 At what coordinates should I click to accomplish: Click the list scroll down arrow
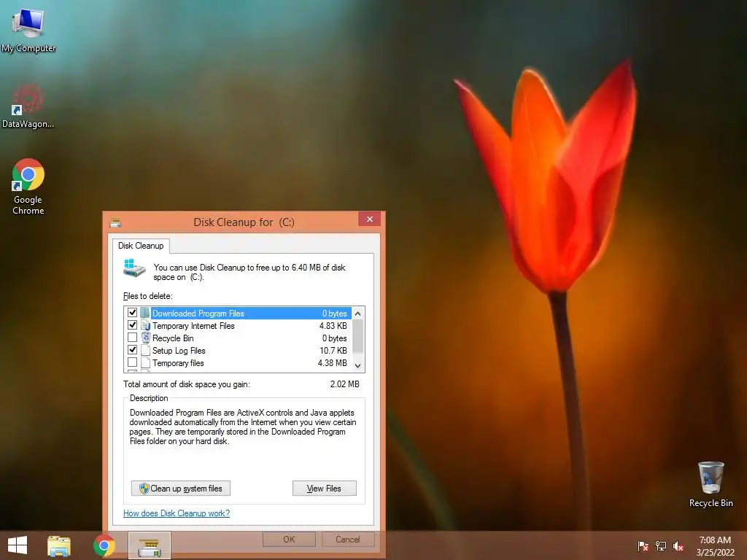tap(357, 366)
